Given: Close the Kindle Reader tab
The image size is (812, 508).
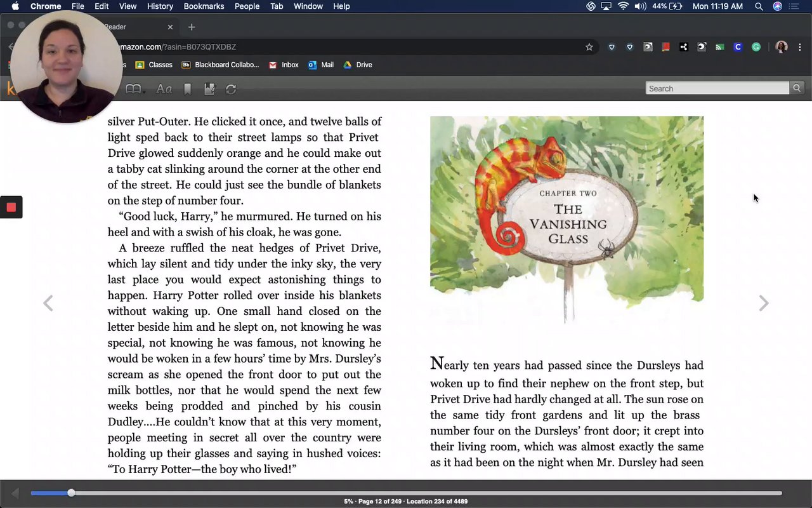Looking at the screenshot, I should click(x=170, y=27).
